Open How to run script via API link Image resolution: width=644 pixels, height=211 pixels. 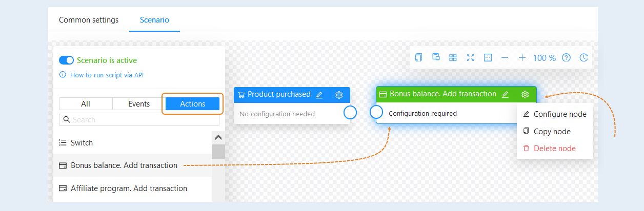point(107,75)
